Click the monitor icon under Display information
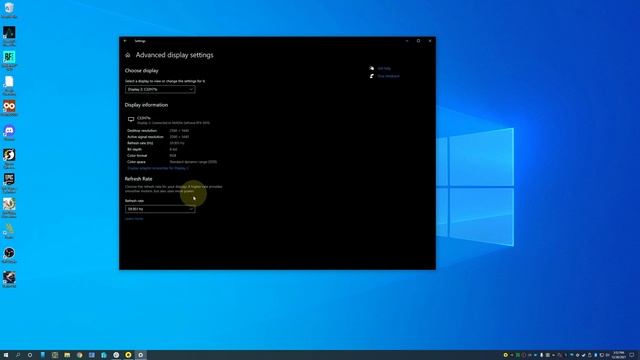Viewport: 640px width, 360px height. [x=131, y=120]
